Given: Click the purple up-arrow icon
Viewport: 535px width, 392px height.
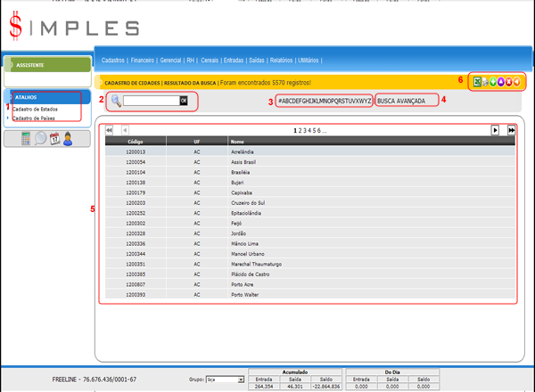Looking at the screenshot, I should click(x=502, y=82).
